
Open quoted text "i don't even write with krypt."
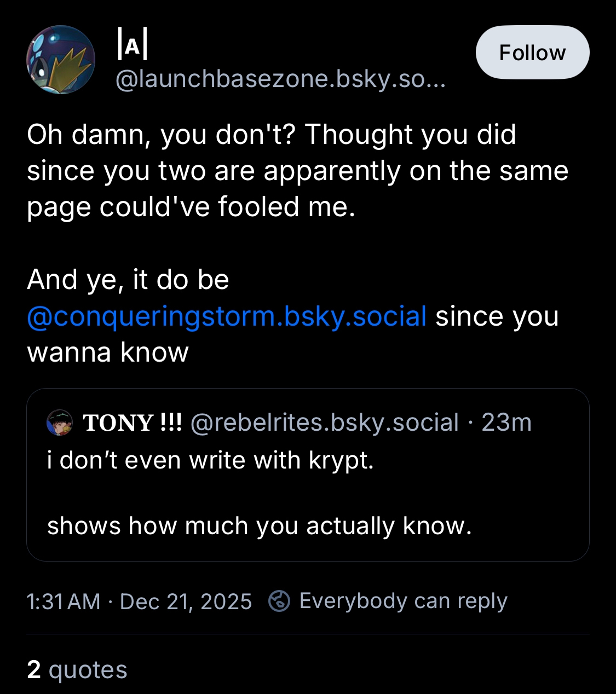tap(210, 460)
